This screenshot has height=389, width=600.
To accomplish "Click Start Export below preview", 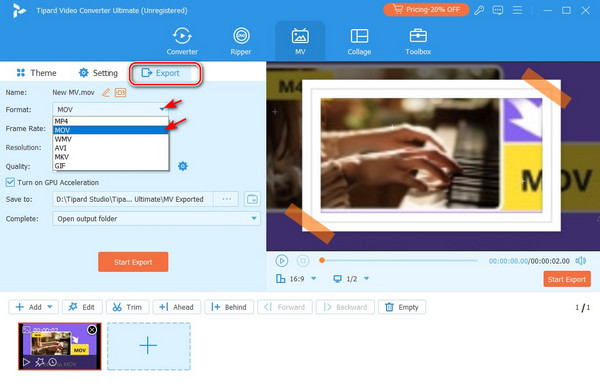I will (567, 279).
